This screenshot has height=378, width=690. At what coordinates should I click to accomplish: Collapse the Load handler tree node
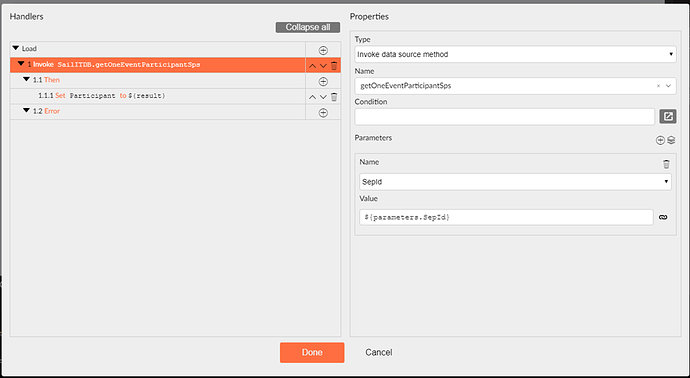pos(16,48)
